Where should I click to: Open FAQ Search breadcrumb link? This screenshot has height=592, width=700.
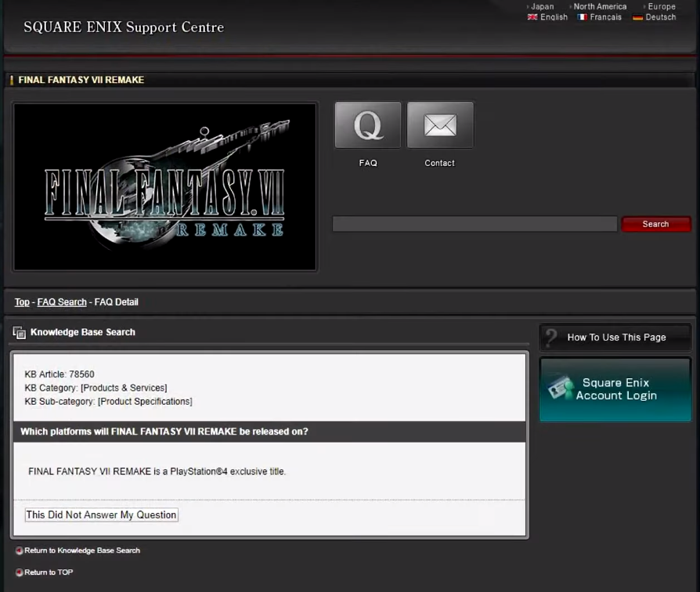tap(62, 302)
